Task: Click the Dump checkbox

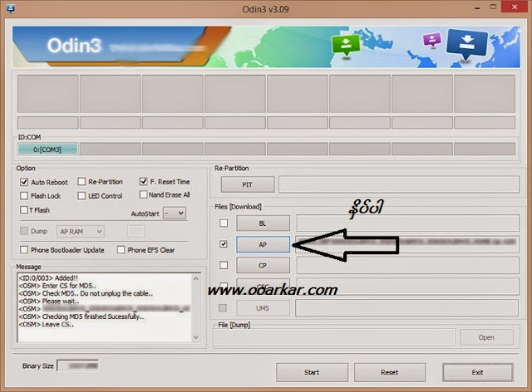Action: (24, 231)
